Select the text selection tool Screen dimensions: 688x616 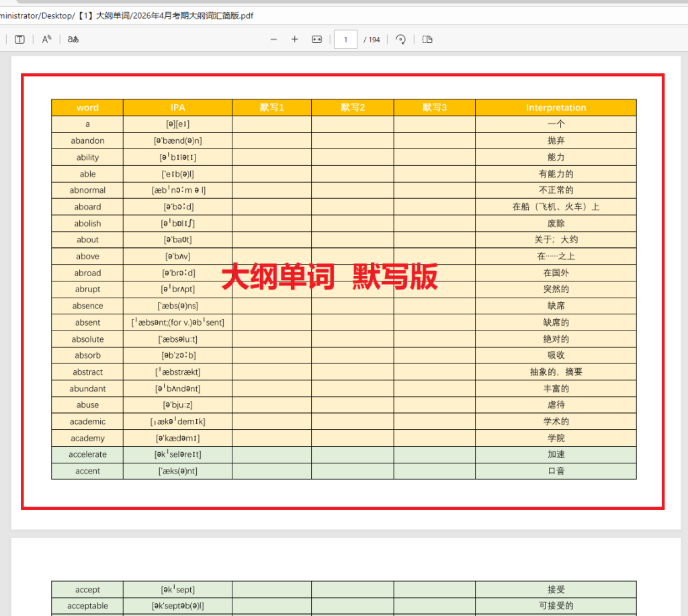pos(19,39)
